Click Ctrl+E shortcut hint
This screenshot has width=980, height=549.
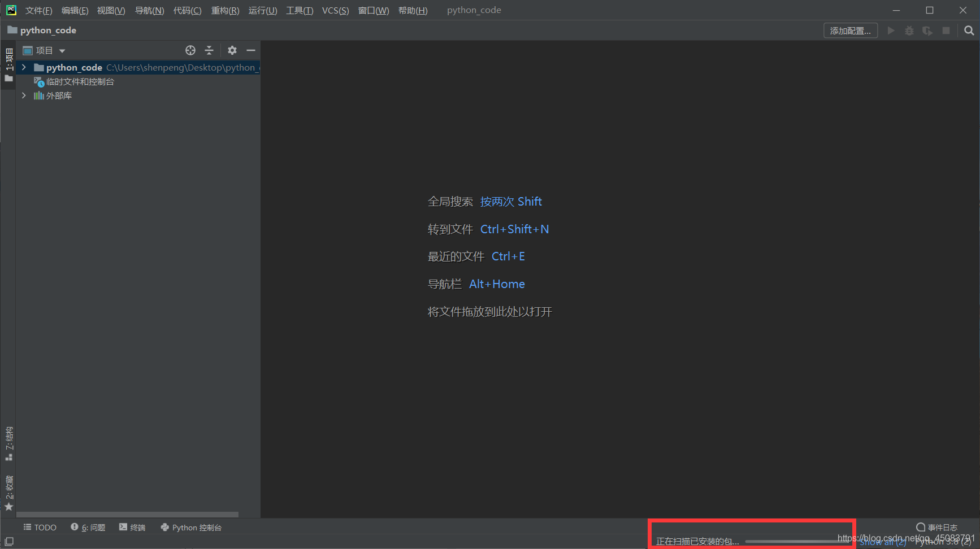click(508, 256)
